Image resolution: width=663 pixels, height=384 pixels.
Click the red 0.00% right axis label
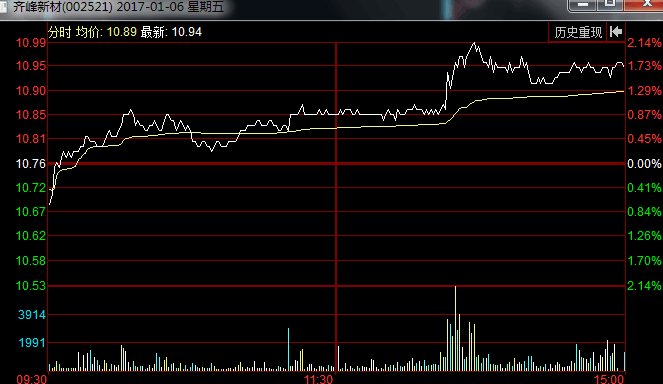click(x=644, y=164)
